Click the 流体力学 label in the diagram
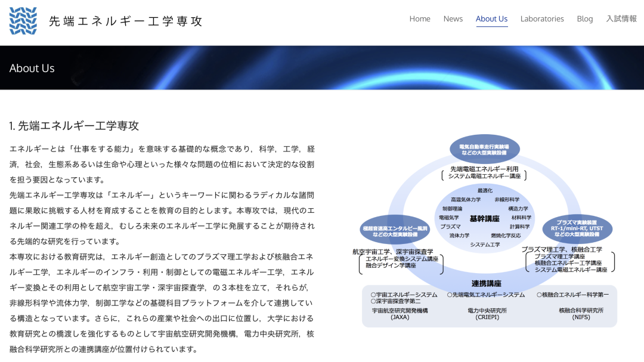 pos(458,235)
